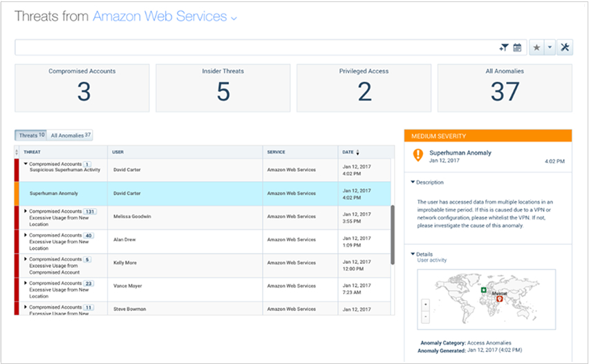Screen dimensions: 589x364
Task: Open the add filter funnel icon
Action: coord(504,48)
